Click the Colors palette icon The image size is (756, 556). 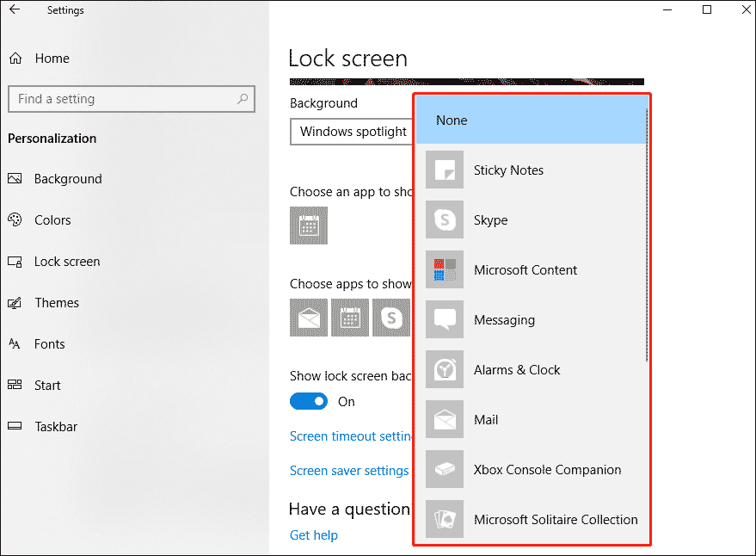15,219
